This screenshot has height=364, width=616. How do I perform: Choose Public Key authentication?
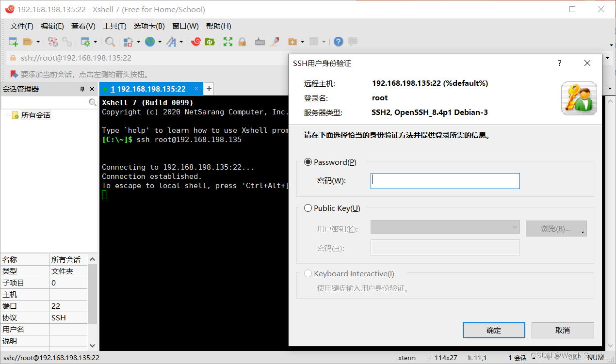[308, 208]
